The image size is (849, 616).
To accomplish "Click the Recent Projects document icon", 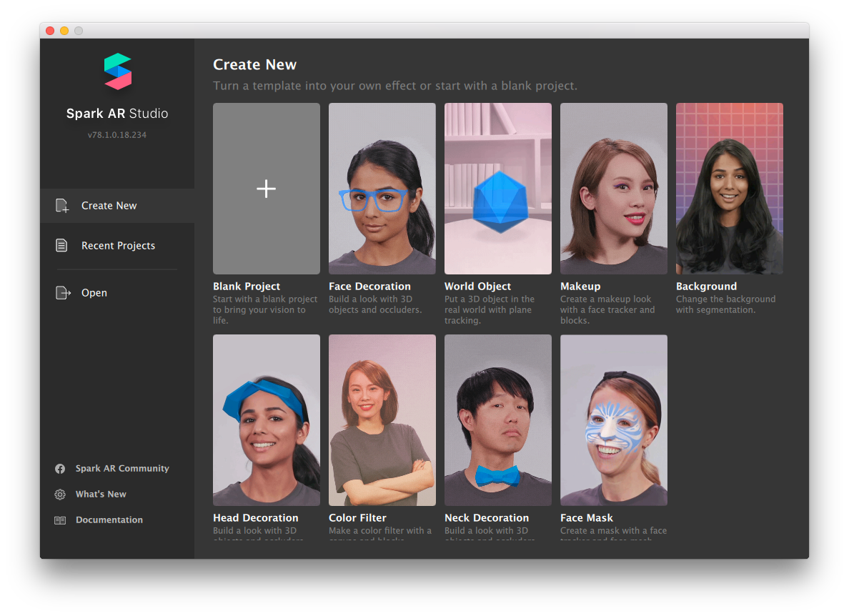I will click(x=61, y=245).
